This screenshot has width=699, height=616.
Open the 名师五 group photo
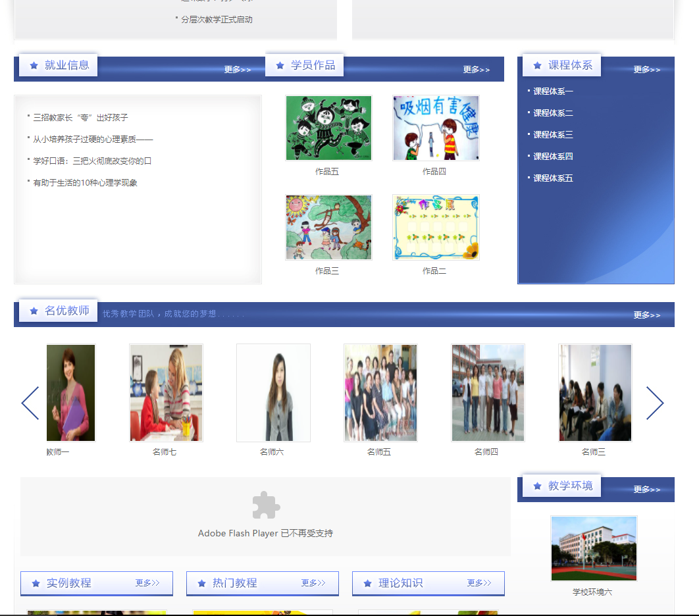point(380,393)
